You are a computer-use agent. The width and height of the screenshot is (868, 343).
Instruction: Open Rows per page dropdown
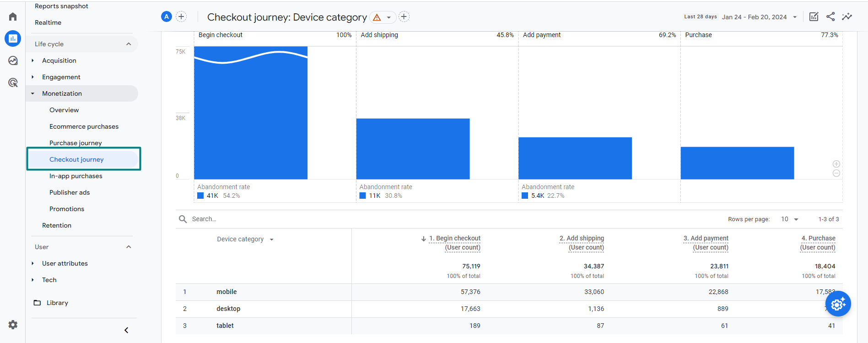(x=790, y=219)
